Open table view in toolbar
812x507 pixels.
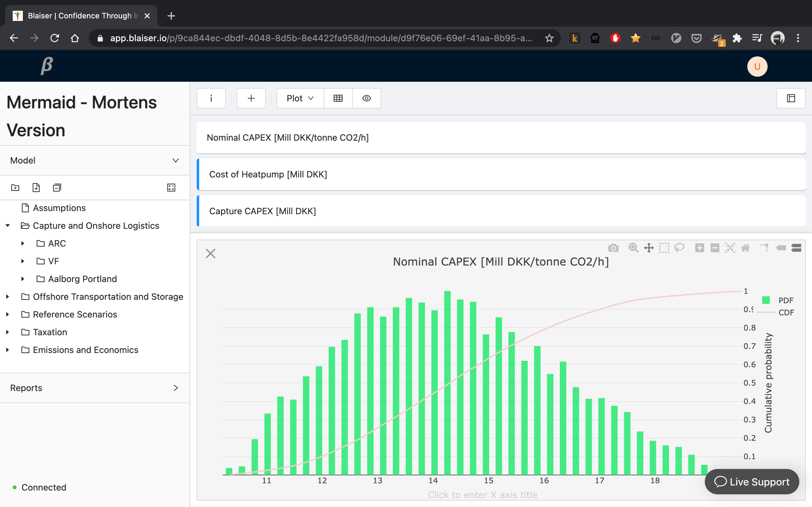[338, 98]
